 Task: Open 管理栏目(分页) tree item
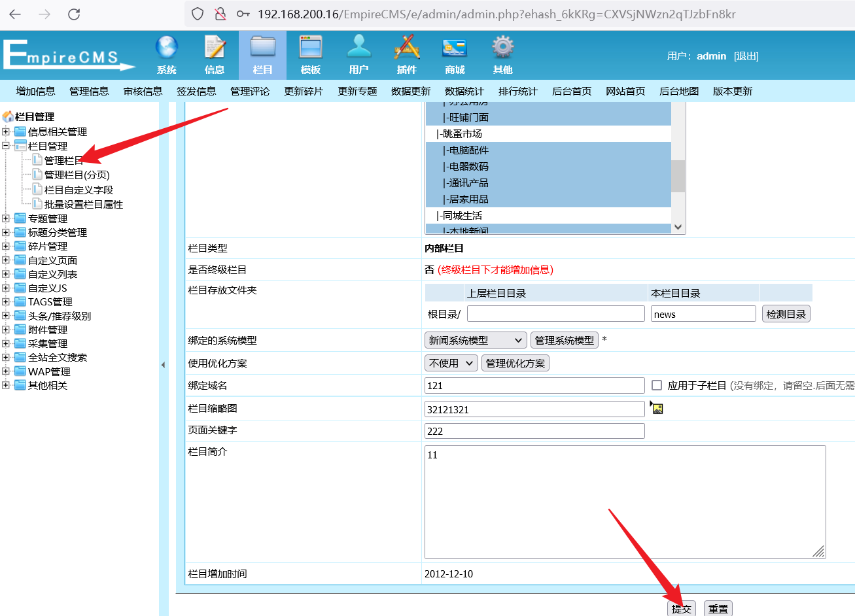pyautogui.click(x=77, y=175)
